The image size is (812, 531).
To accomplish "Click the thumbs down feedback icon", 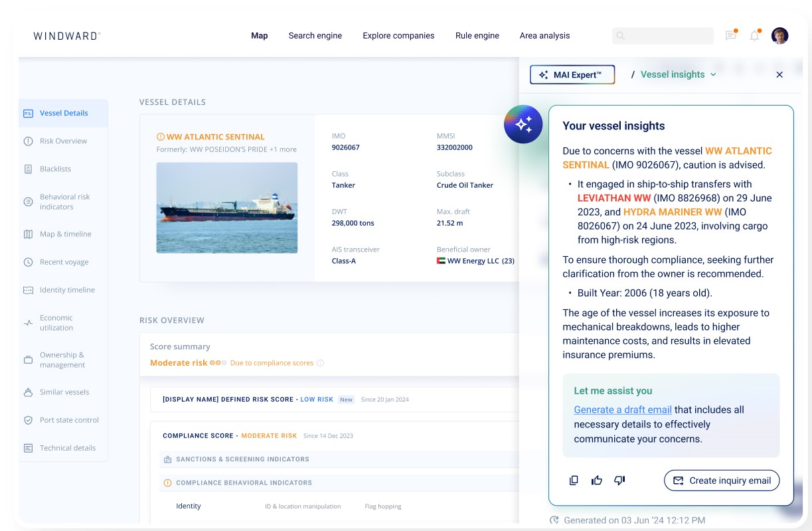I will [619, 481].
